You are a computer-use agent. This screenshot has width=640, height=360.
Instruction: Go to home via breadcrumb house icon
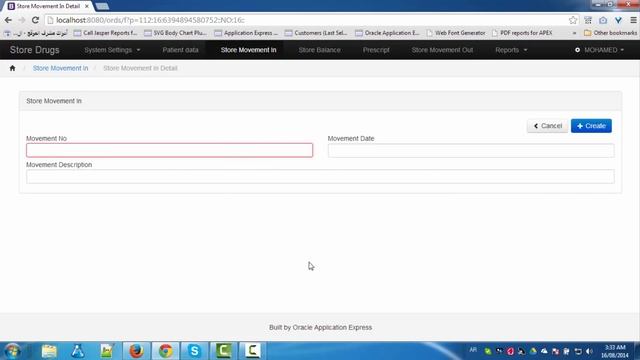tap(12, 68)
